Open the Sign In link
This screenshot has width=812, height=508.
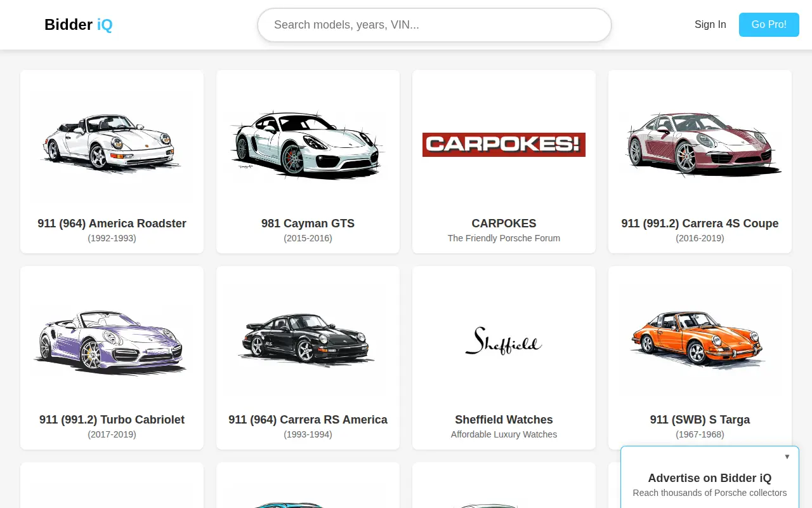point(710,25)
